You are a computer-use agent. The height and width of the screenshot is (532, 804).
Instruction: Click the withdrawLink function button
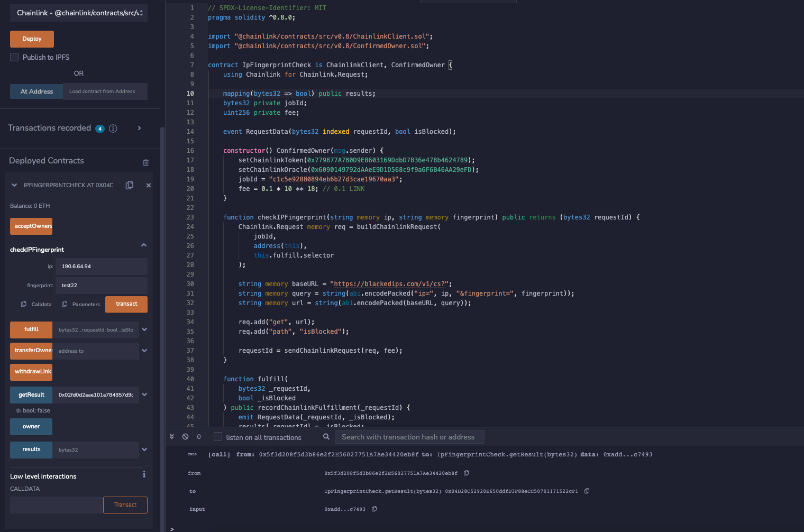click(x=31, y=372)
